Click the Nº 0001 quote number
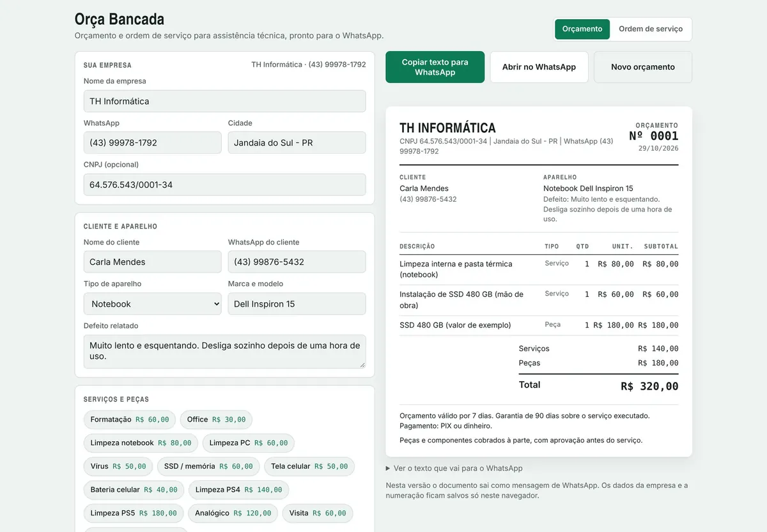 point(654,135)
